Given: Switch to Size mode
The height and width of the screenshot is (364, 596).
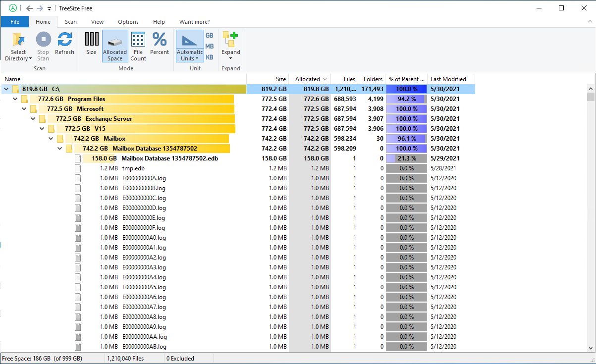Looking at the screenshot, I should click(91, 43).
